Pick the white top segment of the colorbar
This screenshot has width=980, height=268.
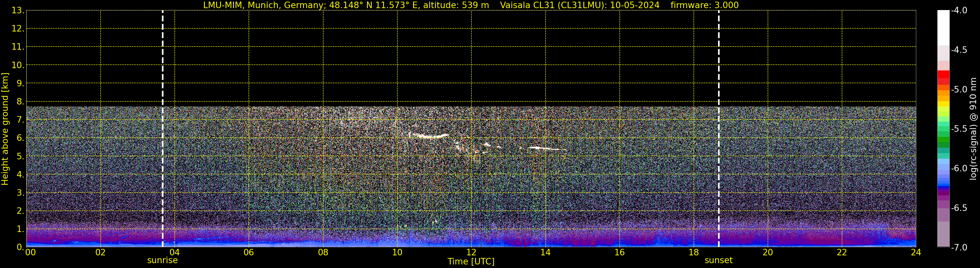click(943, 28)
